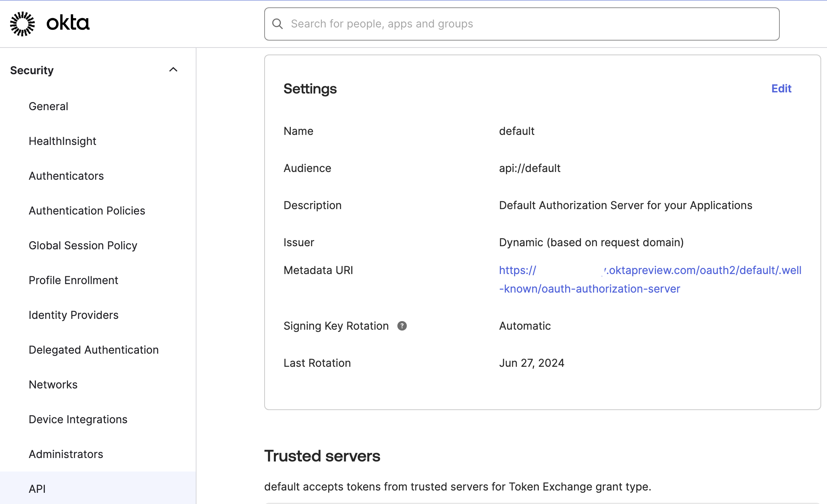Open Authentication Policies
827x504 pixels.
pyautogui.click(x=87, y=211)
